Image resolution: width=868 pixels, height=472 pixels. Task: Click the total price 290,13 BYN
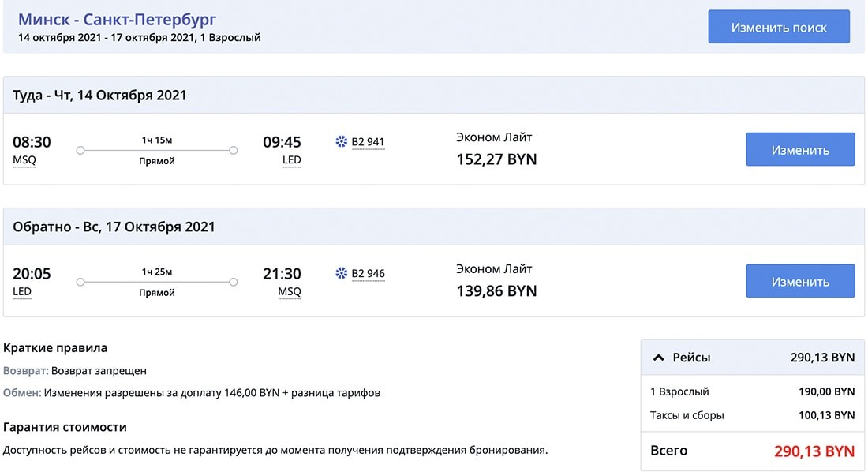pos(814,450)
